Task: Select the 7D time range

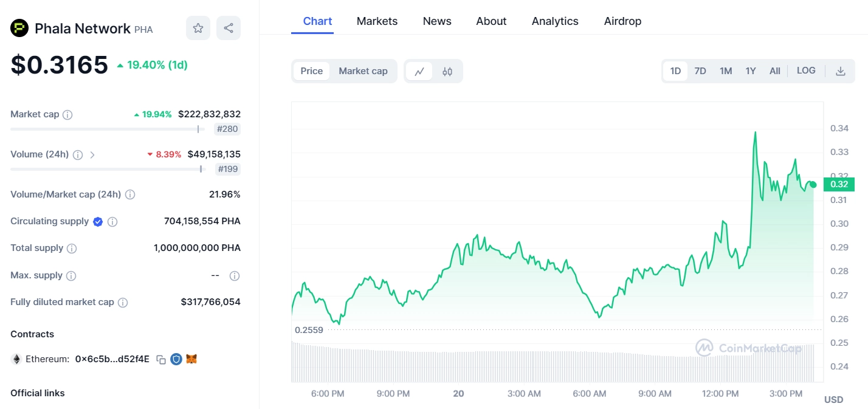Action: click(x=700, y=71)
